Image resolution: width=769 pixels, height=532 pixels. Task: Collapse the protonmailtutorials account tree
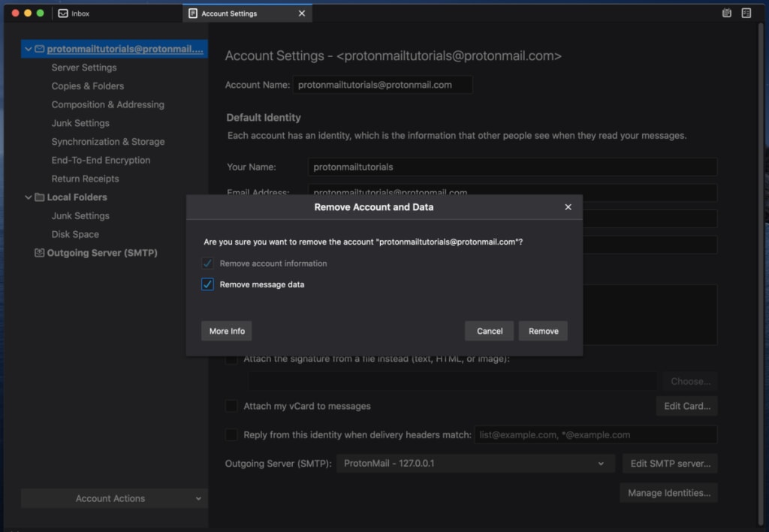[x=29, y=49]
